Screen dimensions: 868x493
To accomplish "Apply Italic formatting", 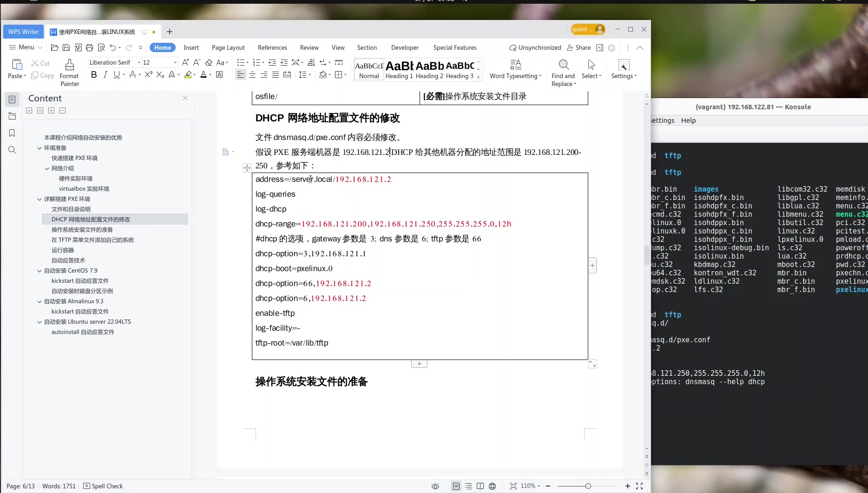I will [x=105, y=75].
